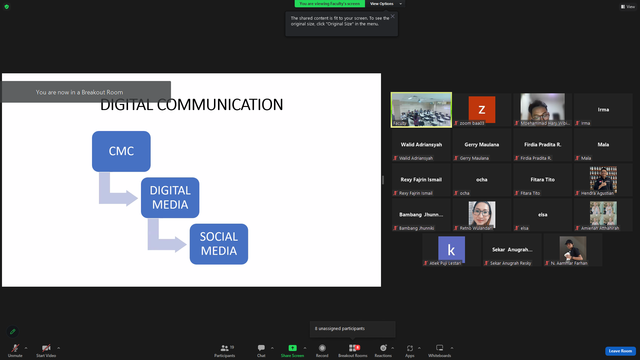Close the shared content size tooltip
Image resolution: width=640 pixels, height=360 pixels.
pyautogui.click(x=393, y=16)
